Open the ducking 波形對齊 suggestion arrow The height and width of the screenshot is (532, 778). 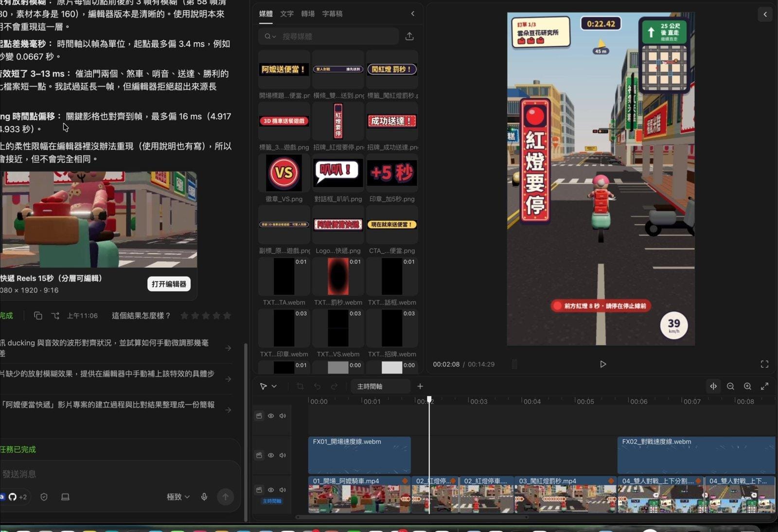pyautogui.click(x=228, y=348)
